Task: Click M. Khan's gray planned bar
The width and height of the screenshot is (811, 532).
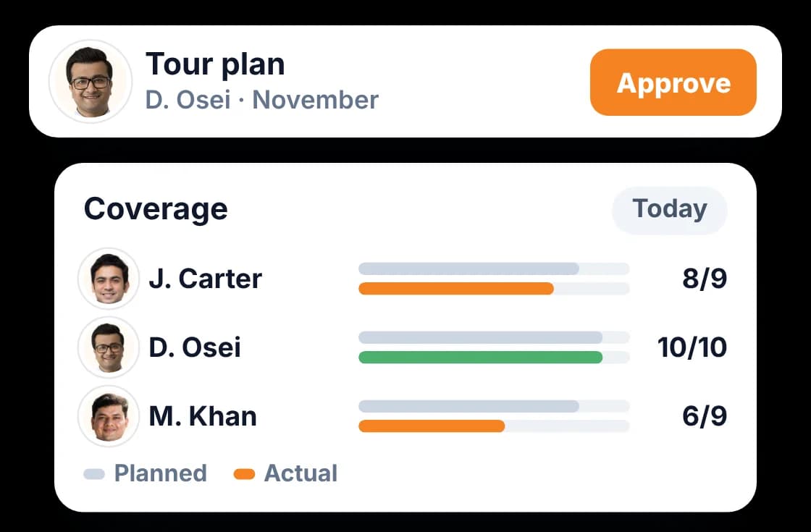Action: [x=468, y=406]
